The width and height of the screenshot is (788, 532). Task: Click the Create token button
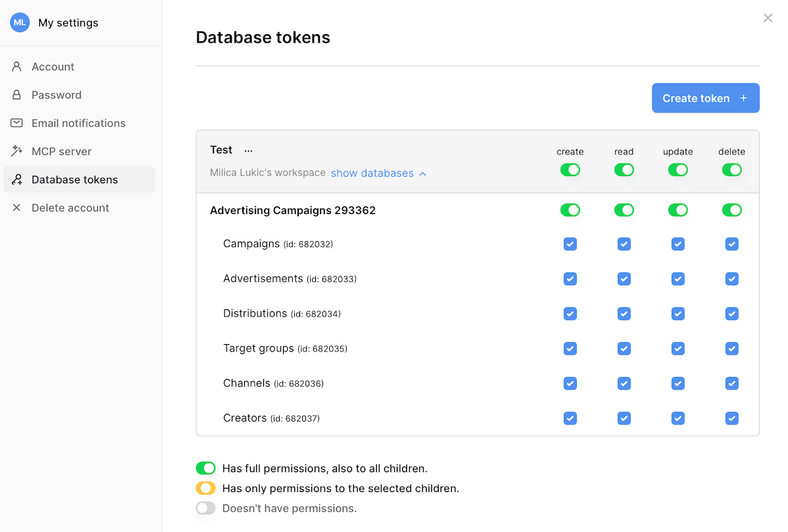pyautogui.click(x=705, y=97)
